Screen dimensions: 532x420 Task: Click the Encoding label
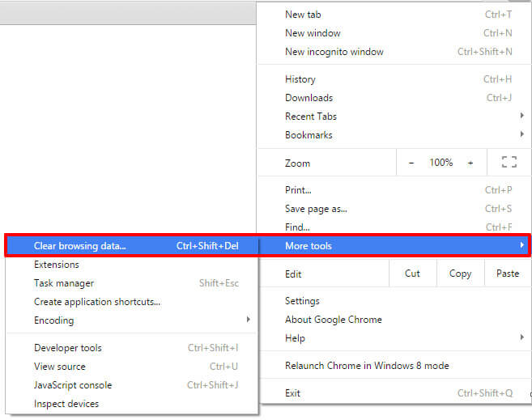(54, 320)
